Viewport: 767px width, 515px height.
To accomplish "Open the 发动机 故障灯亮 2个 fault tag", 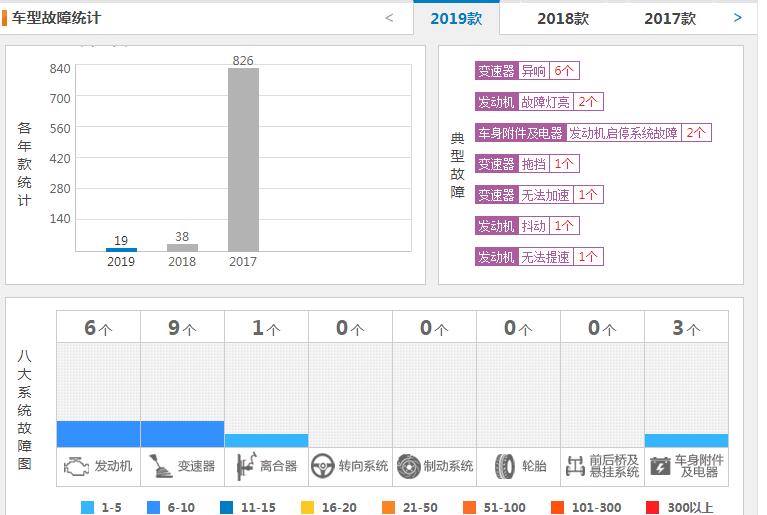I will 539,102.
